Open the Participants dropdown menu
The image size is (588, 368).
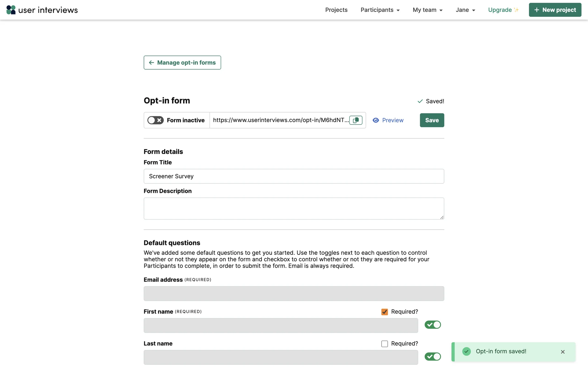380,10
